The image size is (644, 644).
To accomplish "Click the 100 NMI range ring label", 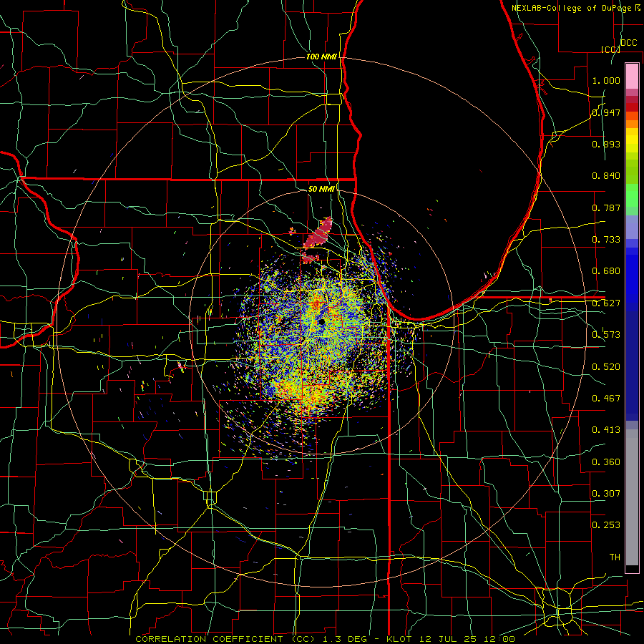I will point(321,57).
